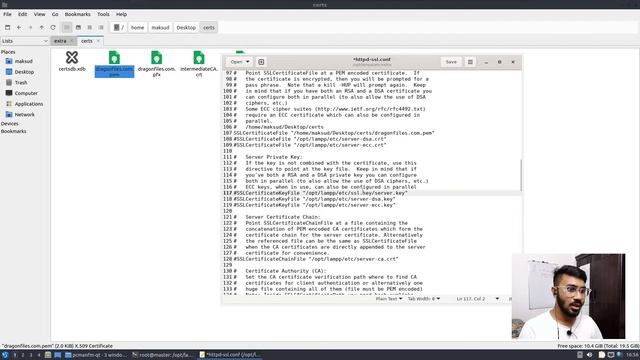640x360 pixels.
Task: Reload the current folder view
Action: click(53, 27)
